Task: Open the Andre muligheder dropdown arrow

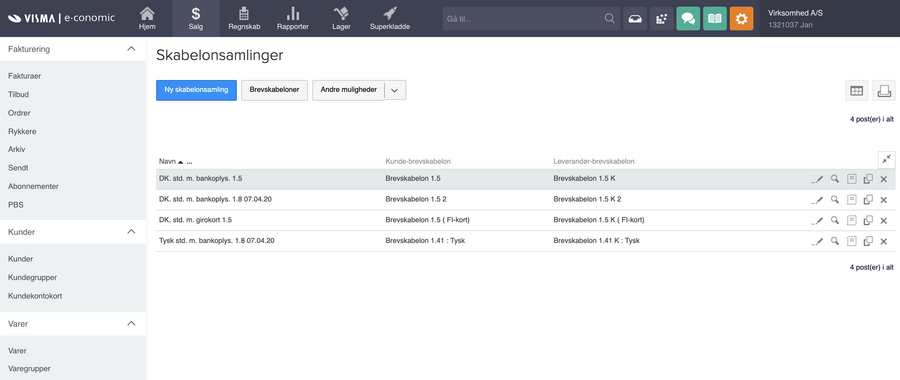Action: (x=395, y=91)
